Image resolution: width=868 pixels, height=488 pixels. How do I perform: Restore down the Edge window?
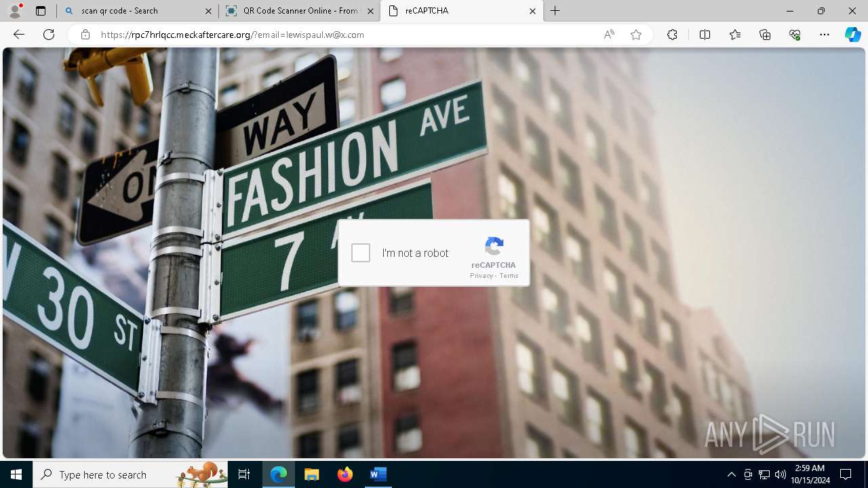click(821, 11)
